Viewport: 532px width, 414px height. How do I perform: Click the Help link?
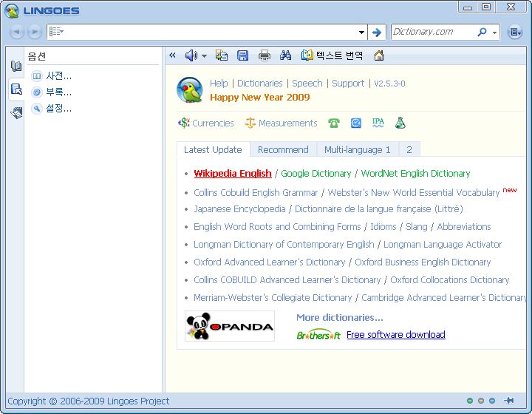219,83
